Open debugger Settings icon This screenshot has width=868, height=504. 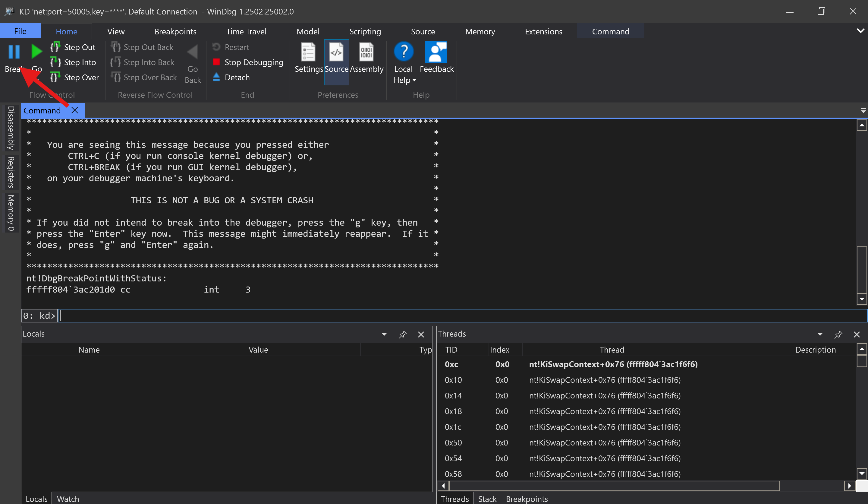point(308,52)
